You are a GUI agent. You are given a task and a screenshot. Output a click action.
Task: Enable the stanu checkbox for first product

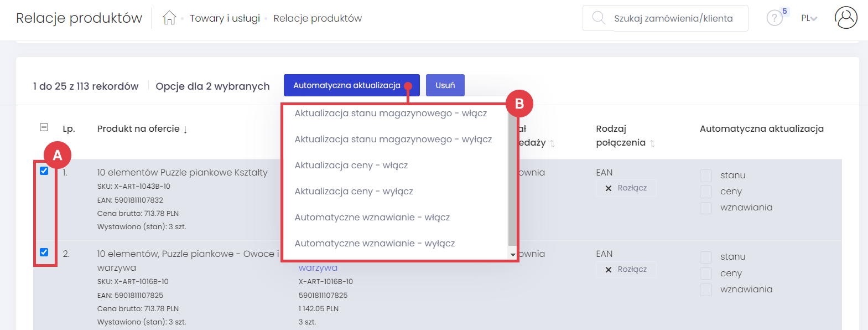pos(706,176)
